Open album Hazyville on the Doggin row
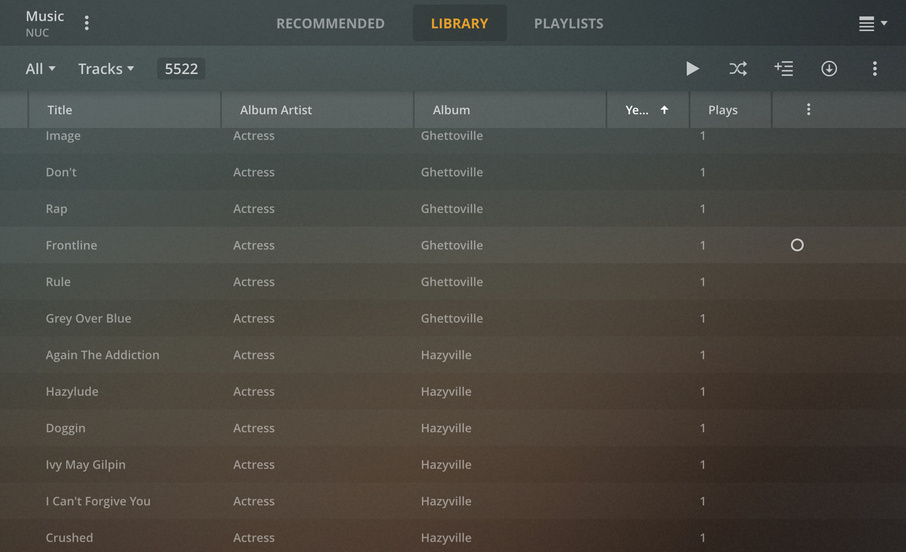 (x=445, y=428)
